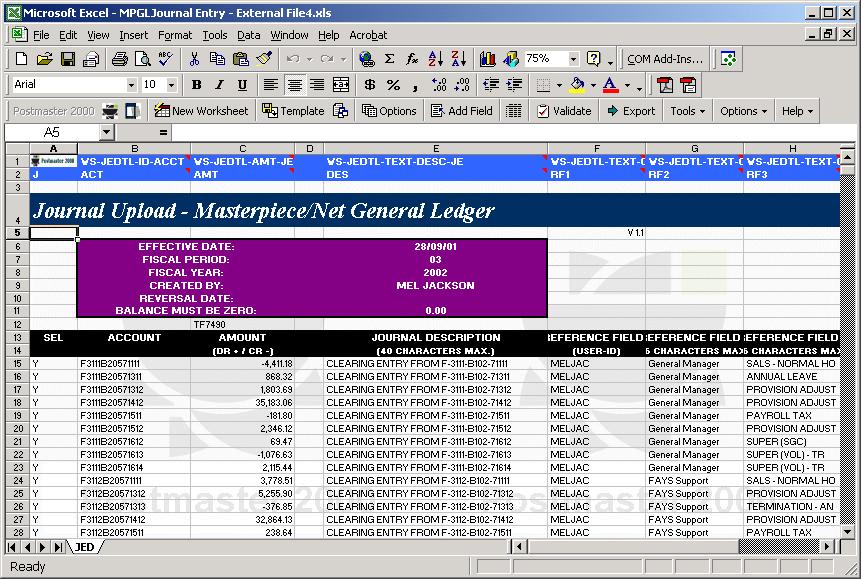Open the Format menu
The height and width of the screenshot is (579, 861).
click(175, 35)
